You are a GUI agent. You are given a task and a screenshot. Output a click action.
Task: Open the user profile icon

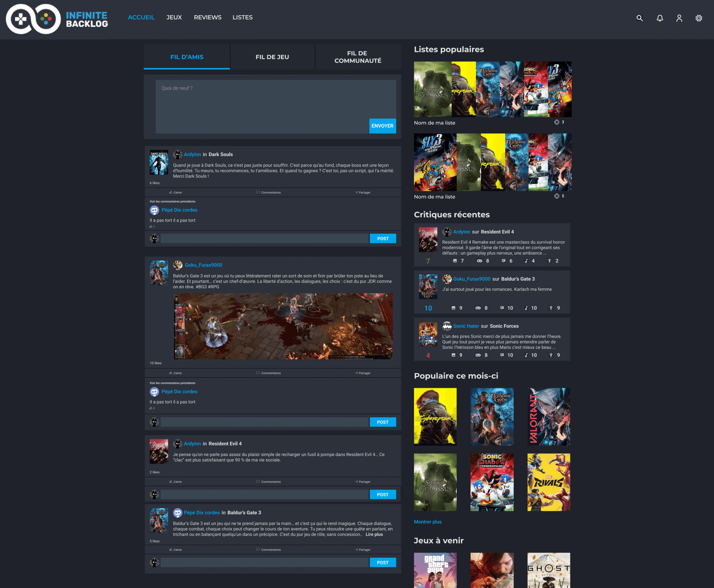(679, 18)
